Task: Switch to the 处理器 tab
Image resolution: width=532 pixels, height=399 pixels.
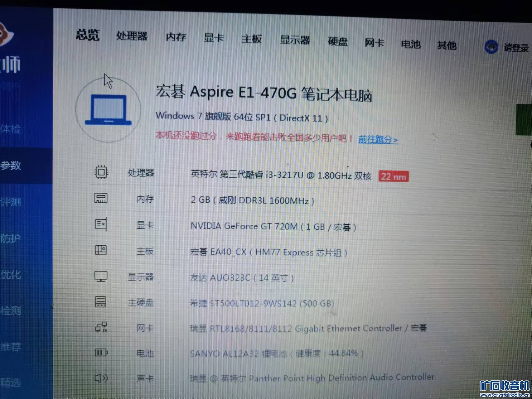Action: [x=132, y=36]
